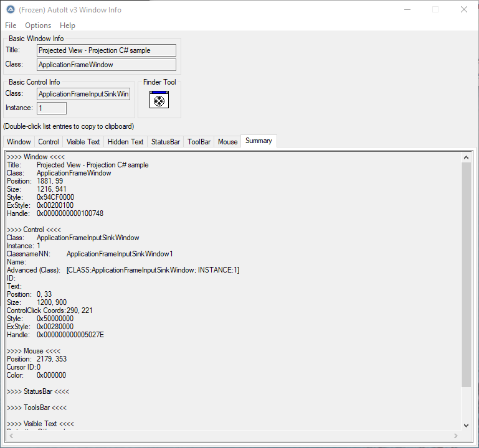Click the Advanced (Class) line
Viewport: 479px width, 448px height.
123,270
